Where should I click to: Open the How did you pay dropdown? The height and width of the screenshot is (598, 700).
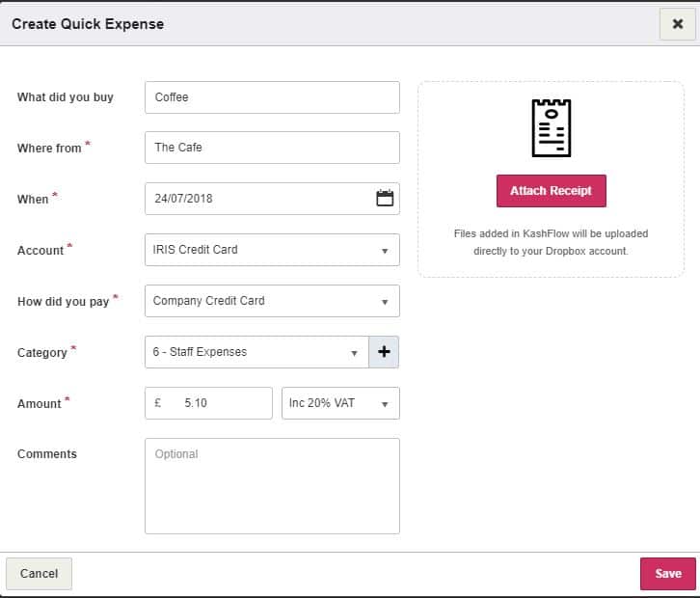tap(271, 301)
